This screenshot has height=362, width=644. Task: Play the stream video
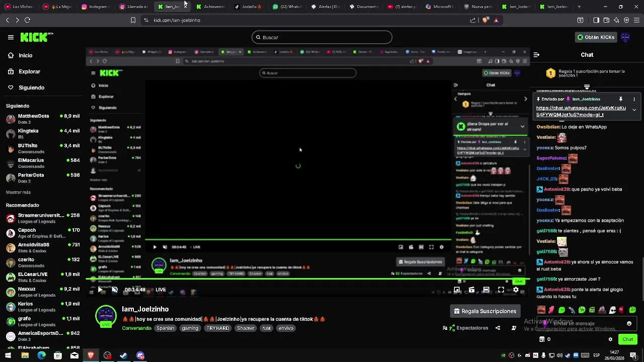coord(101,290)
